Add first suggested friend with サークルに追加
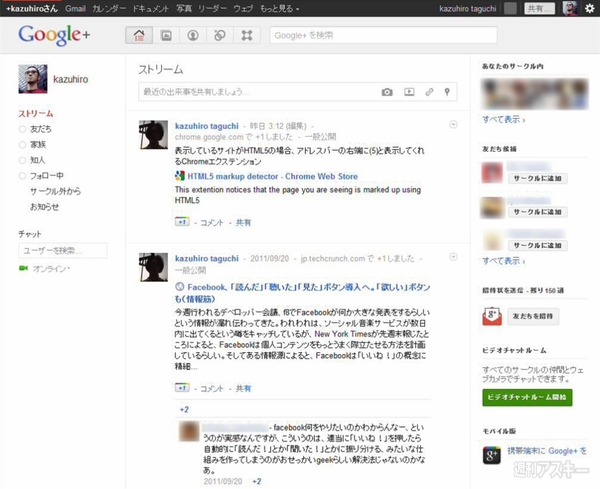Viewport: 600px width, 489px height. coord(538,178)
